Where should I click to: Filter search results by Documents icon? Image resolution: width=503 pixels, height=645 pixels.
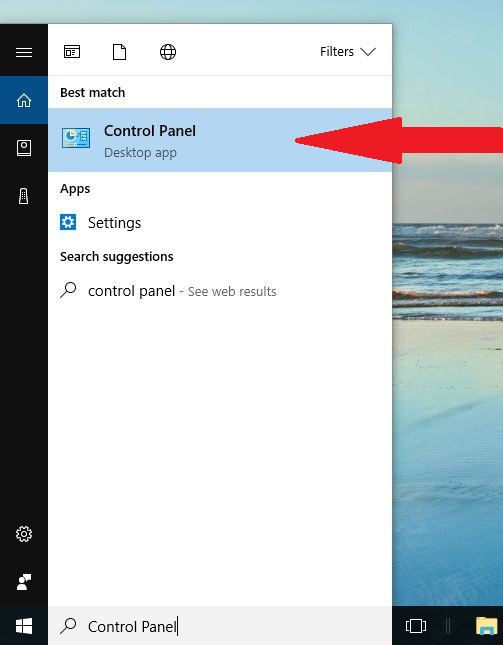coord(119,52)
